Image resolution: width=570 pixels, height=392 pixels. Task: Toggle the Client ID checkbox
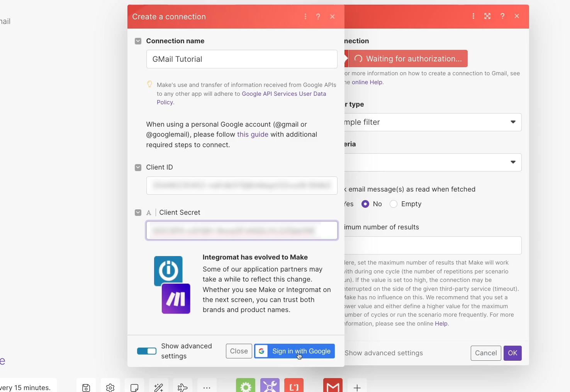tap(138, 167)
